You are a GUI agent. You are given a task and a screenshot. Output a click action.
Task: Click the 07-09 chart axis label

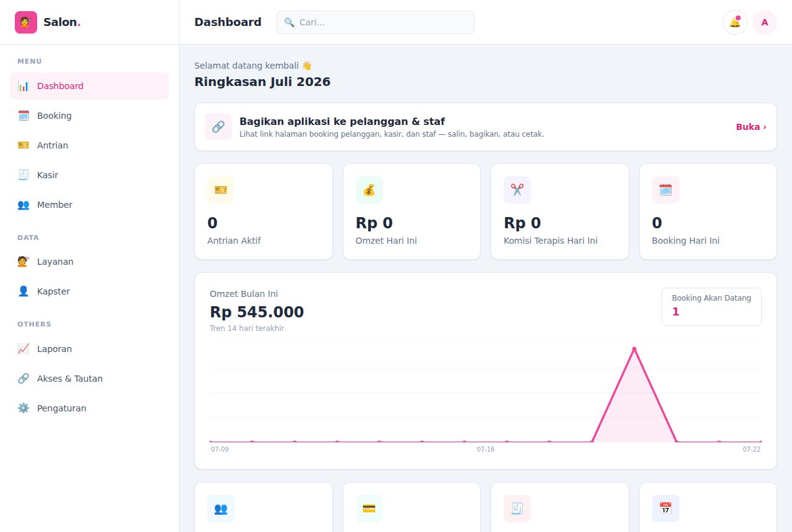point(220,449)
